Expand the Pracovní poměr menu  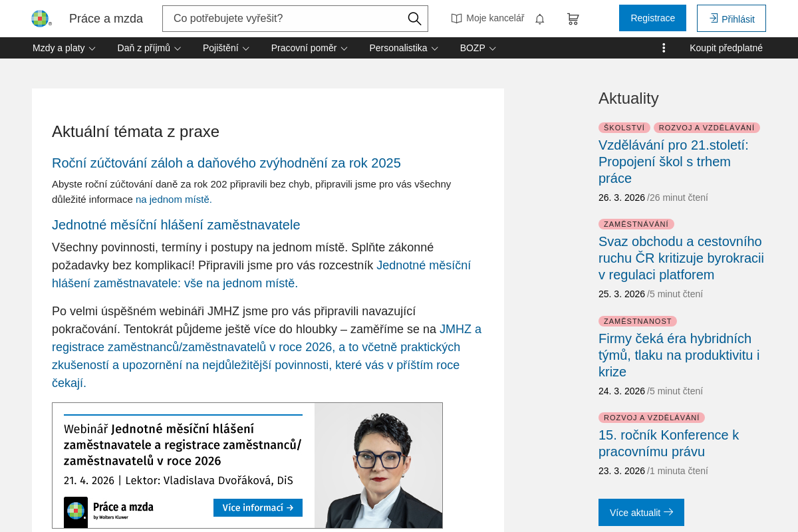coord(309,48)
